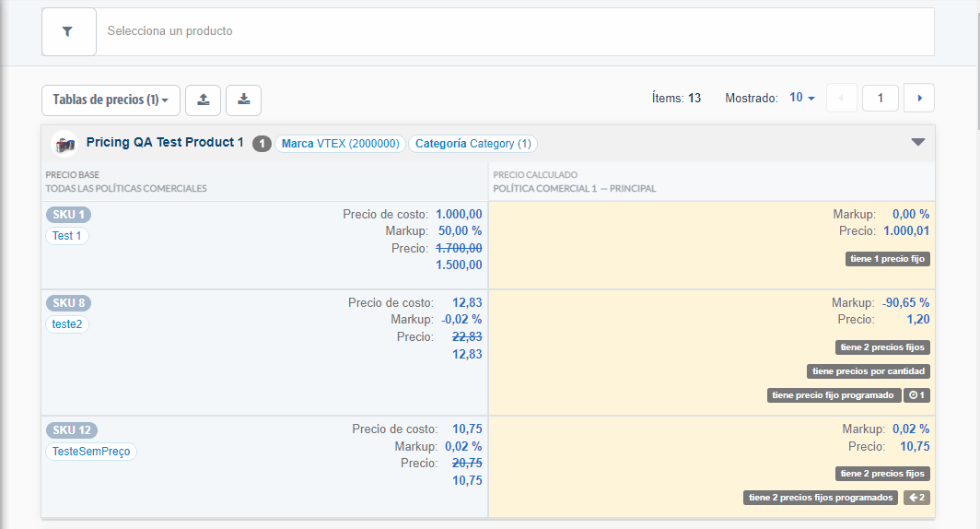The image size is (980, 529).
Task: Click the Marca VTEX filter tag
Action: 340,144
